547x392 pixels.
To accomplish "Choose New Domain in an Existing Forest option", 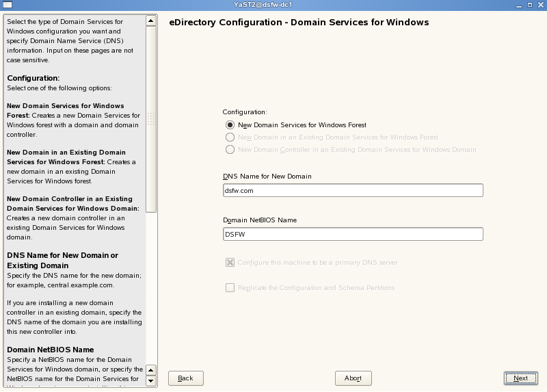I will coord(230,138).
